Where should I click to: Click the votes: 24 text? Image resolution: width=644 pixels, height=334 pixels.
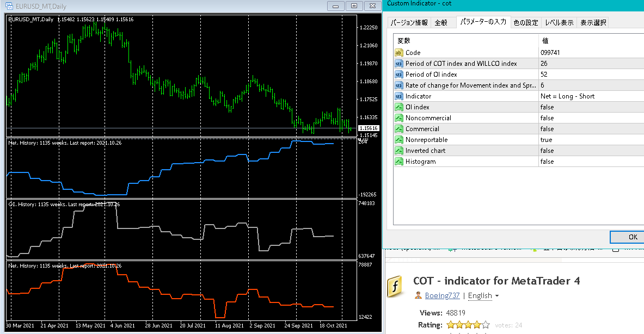point(508,325)
